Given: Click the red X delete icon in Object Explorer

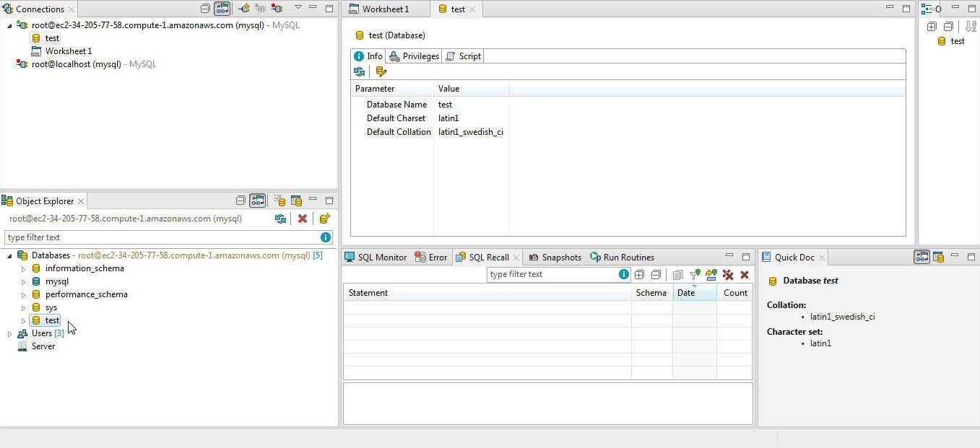Looking at the screenshot, I should 303,219.
